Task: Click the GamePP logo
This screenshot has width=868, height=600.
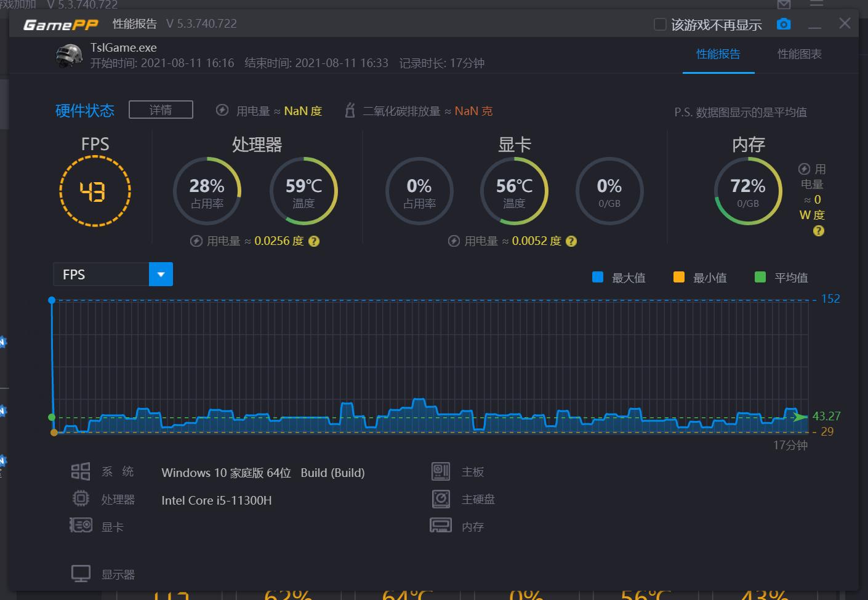Action: click(x=61, y=24)
